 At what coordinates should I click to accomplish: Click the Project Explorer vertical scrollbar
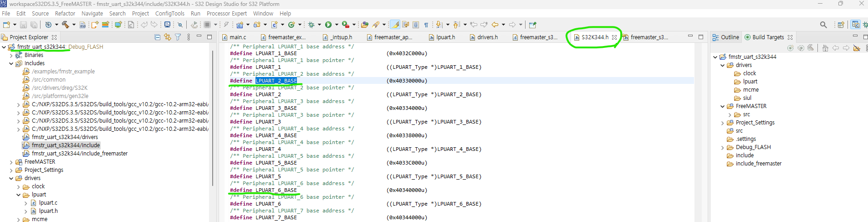coord(212,119)
